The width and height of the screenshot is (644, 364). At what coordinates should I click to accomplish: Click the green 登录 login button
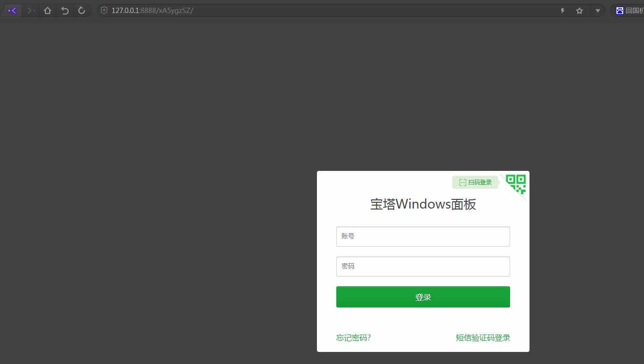click(423, 297)
